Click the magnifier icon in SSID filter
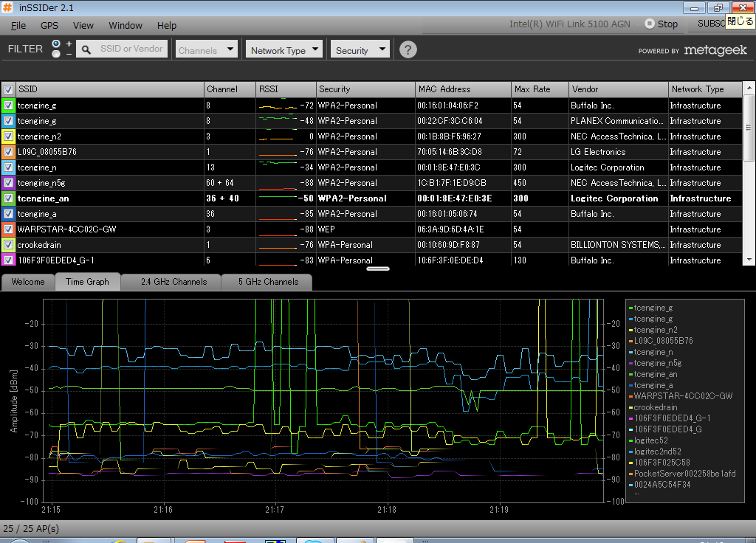Viewport: 756px width, 543px height. (x=86, y=49)
